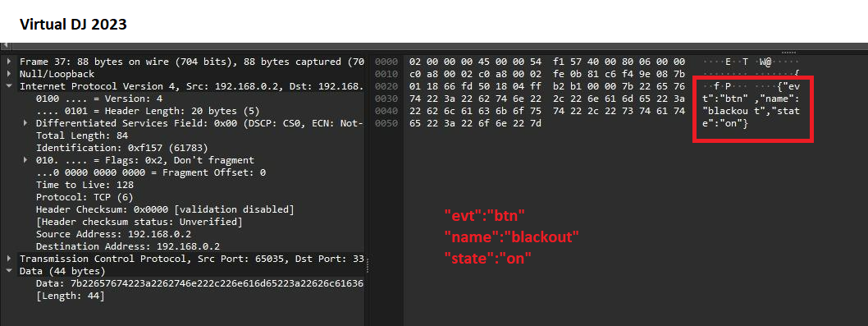
Task: Expand Differentiated Services Field entry
Action: tap(25, 123)
